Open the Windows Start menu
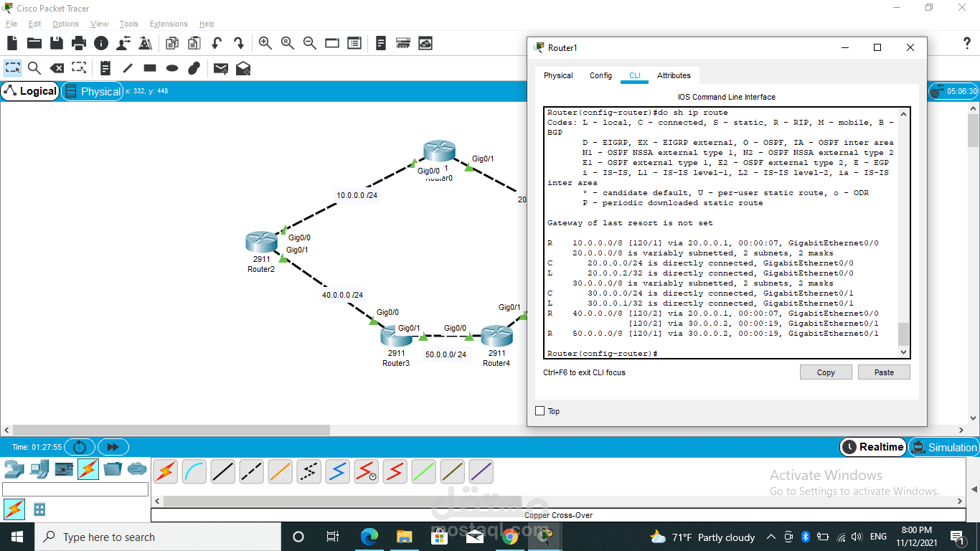 click(x=17, y=537)
